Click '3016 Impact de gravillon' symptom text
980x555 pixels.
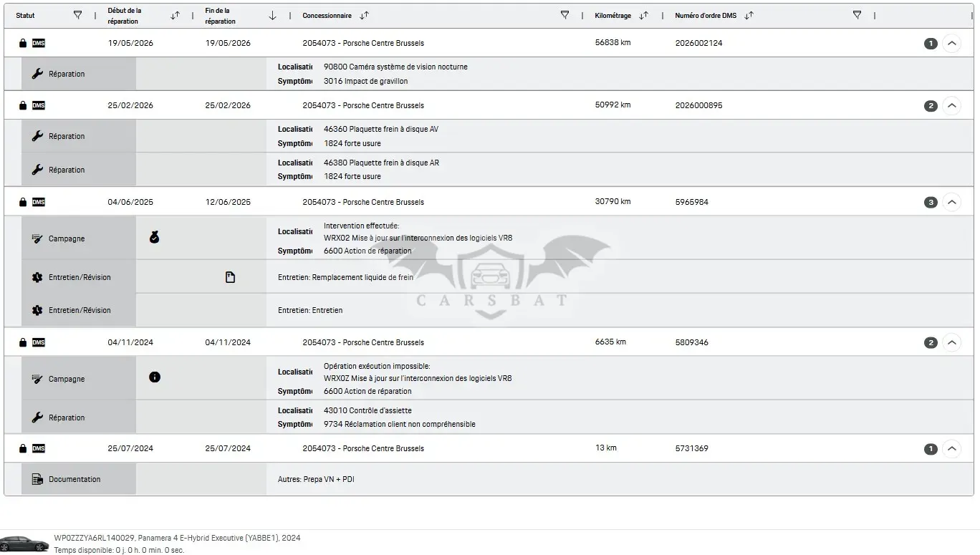tap(366, 81)
